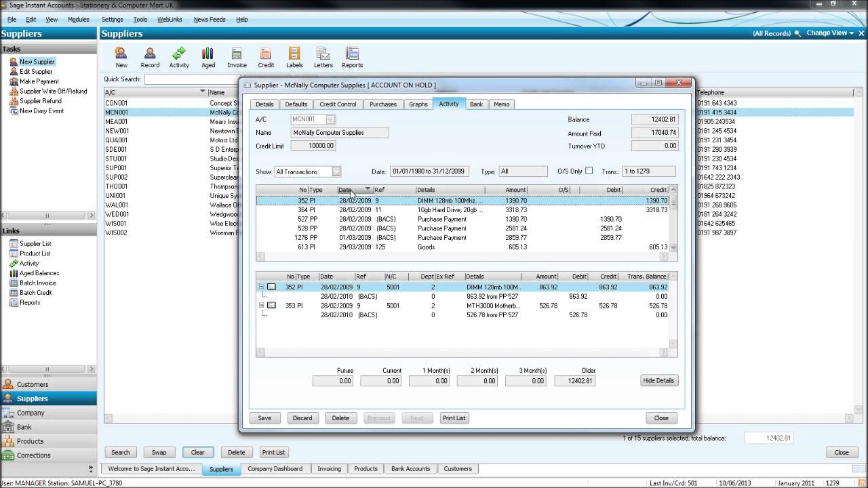Switch to the Memo tab
The height and width of the screenshot is (488, 868).
[502, 104]
